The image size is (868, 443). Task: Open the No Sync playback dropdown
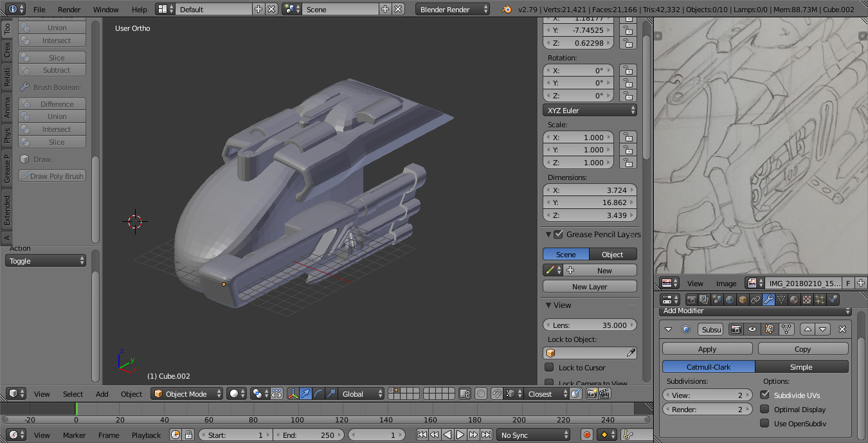pyautogui.click(x=533, y=435)
